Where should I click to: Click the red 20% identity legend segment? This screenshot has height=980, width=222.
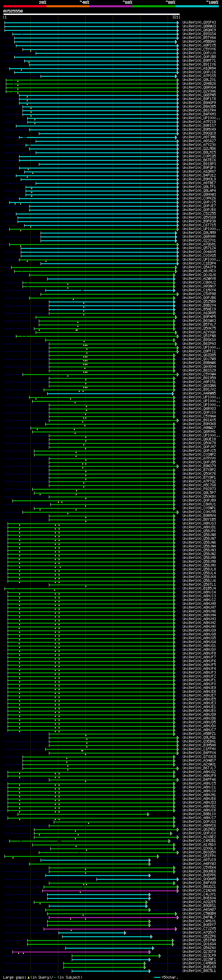pyautogui.click(x=25, y=7)
